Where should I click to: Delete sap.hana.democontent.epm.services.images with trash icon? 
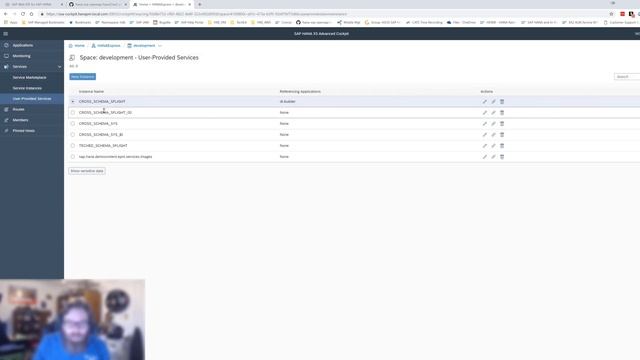tap(502, 157)
